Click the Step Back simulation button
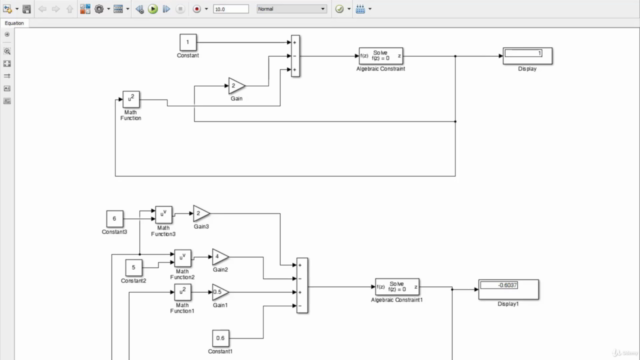 140,9
